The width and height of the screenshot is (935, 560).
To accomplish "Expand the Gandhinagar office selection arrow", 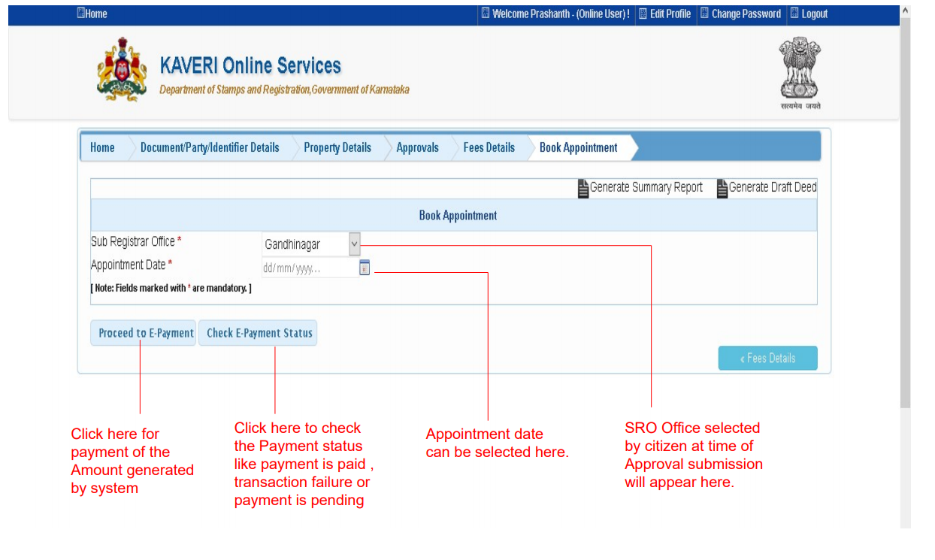I will coord(353,244).
